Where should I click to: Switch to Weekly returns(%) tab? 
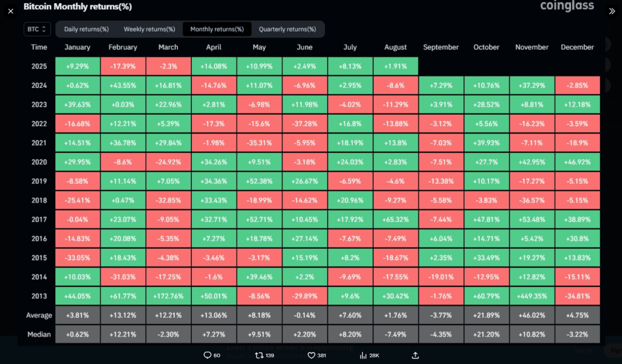(149, 29)
